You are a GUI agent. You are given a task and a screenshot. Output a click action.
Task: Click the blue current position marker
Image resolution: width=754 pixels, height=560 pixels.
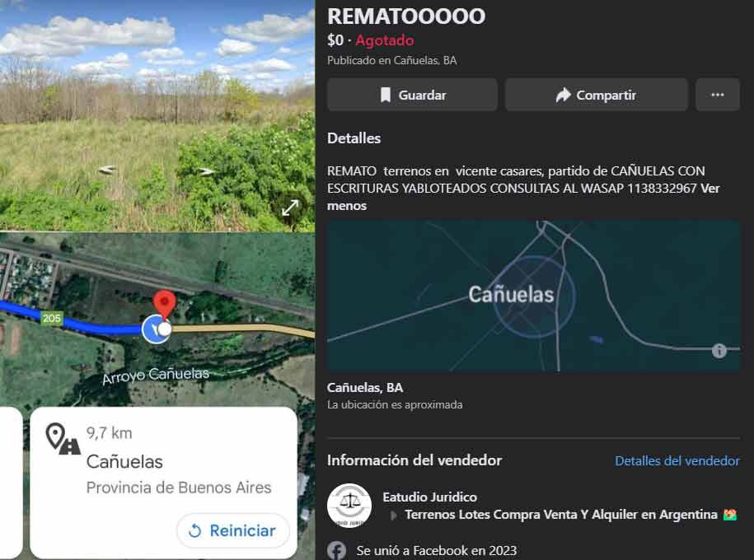[x=157, y=329]
